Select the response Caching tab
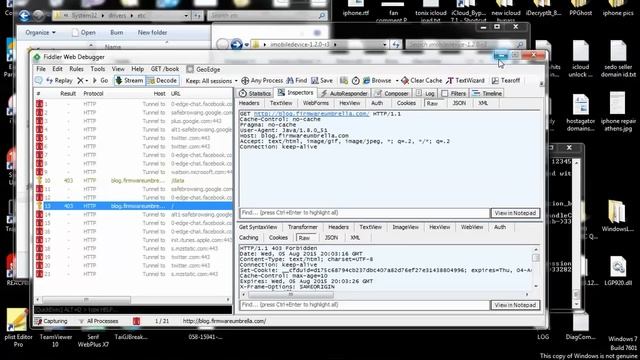Screen dimensions: 640x360 point(249,238)
